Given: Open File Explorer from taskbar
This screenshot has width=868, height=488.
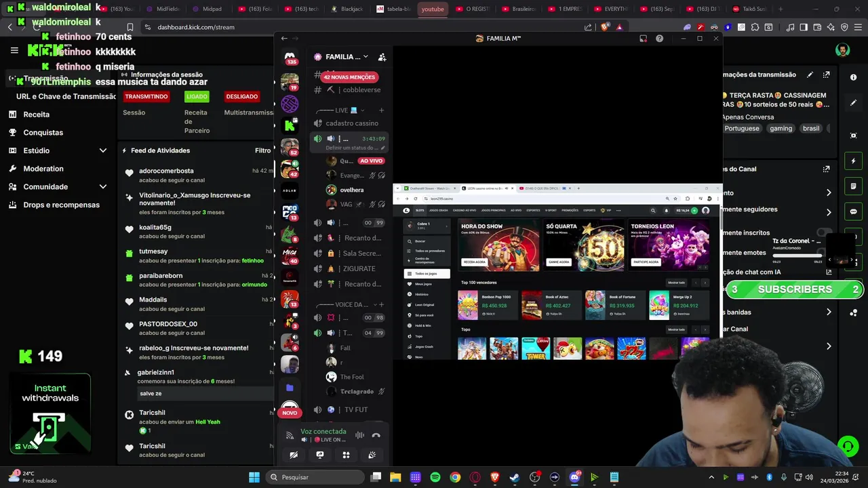Looking at the screenshot, I should [395, 477].
